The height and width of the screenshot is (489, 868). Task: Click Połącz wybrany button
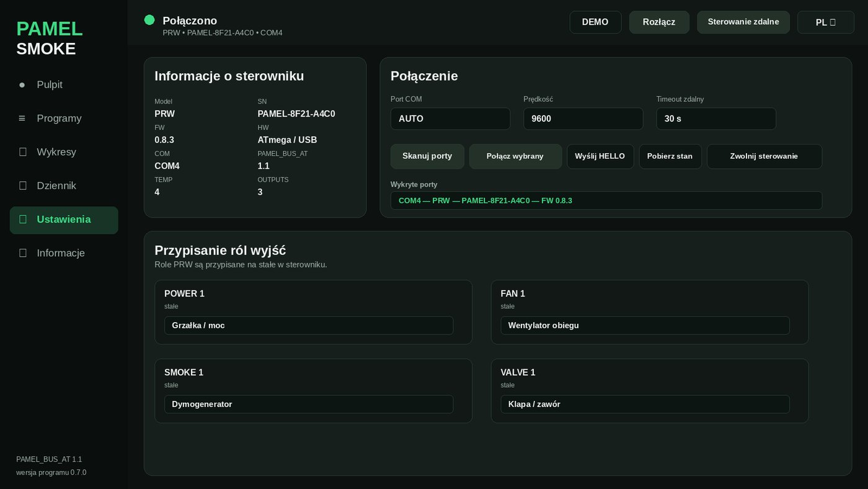tap(515, 156)
